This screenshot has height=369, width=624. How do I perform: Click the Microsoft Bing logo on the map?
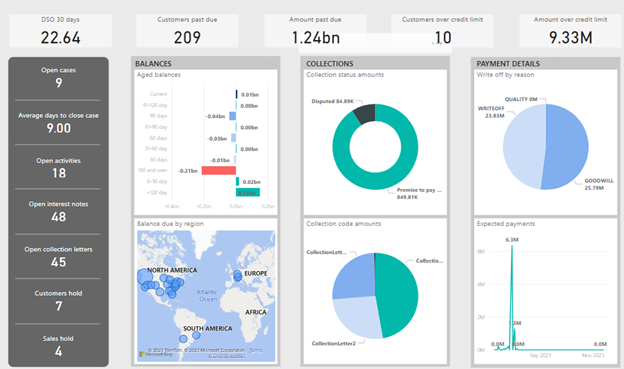pyautogui.click(x=156, y=354)
